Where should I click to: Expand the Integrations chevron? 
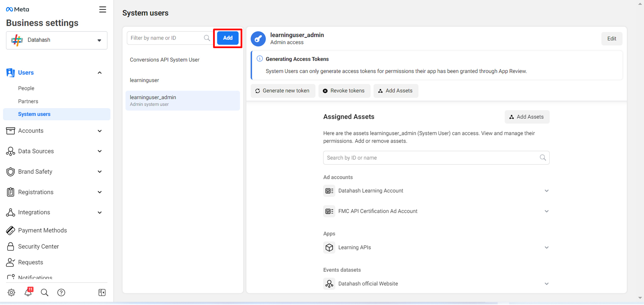[100, 212]
